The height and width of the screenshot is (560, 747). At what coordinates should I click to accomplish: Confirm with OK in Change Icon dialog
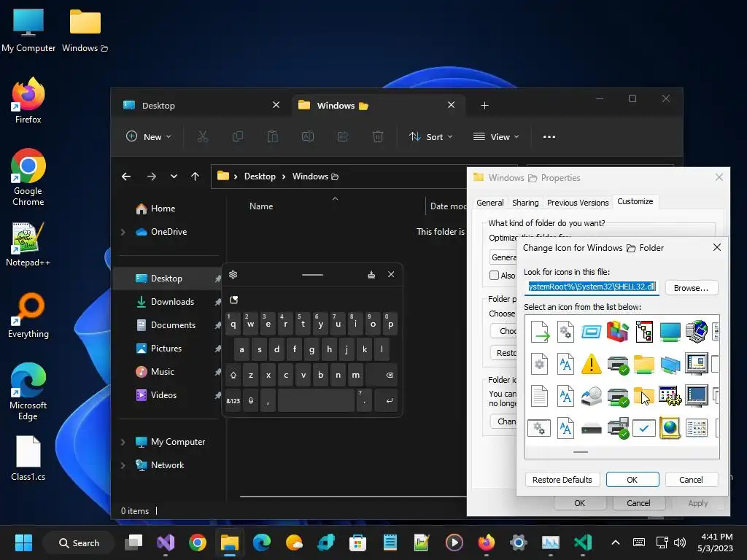(x=632, y=480)
